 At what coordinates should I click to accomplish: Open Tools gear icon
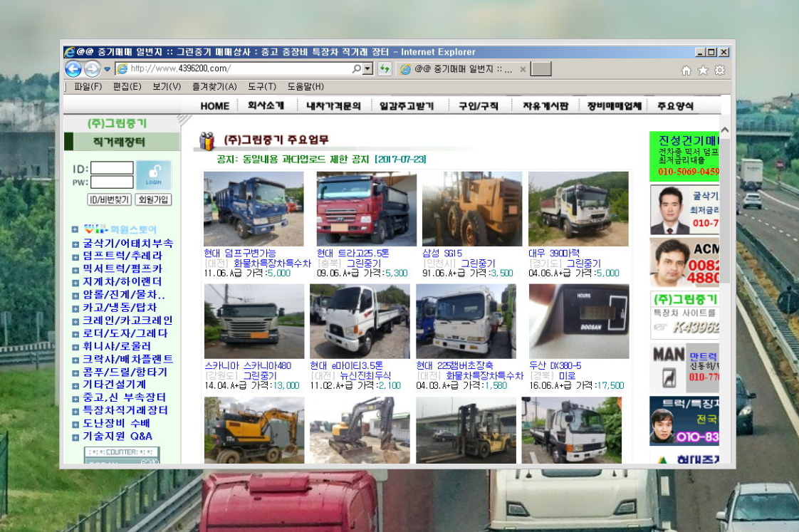tap(719, 71)
